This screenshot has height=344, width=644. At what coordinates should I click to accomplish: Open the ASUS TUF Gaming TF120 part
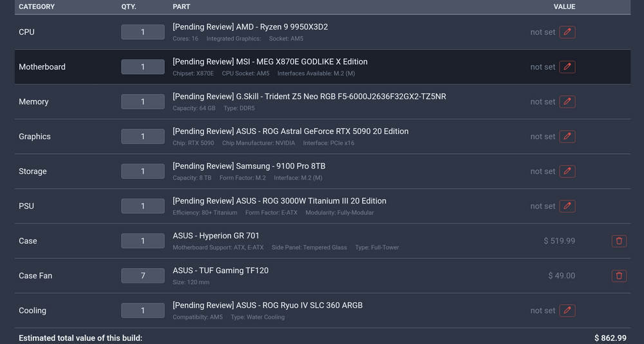click(x=220, y=271)
